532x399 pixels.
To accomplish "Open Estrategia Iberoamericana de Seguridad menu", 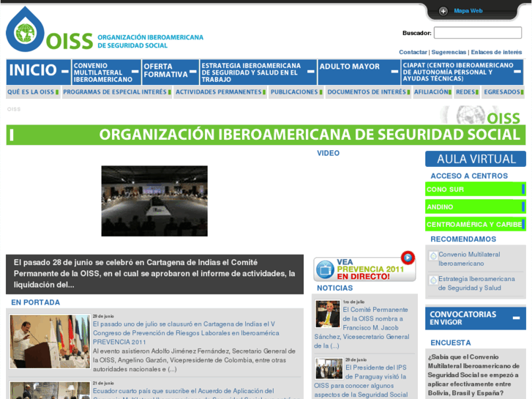I will click(x=251, y=72).
